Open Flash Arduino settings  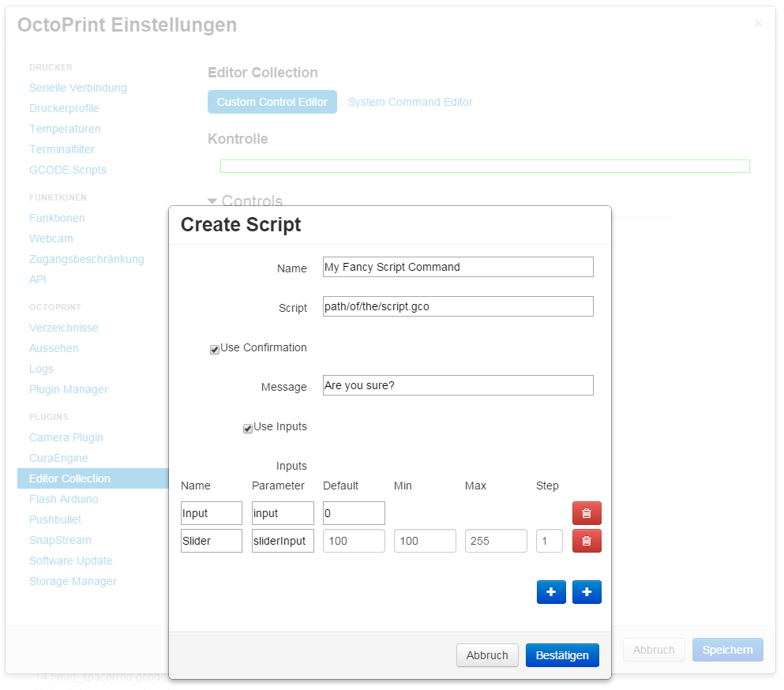pos(63,499)
